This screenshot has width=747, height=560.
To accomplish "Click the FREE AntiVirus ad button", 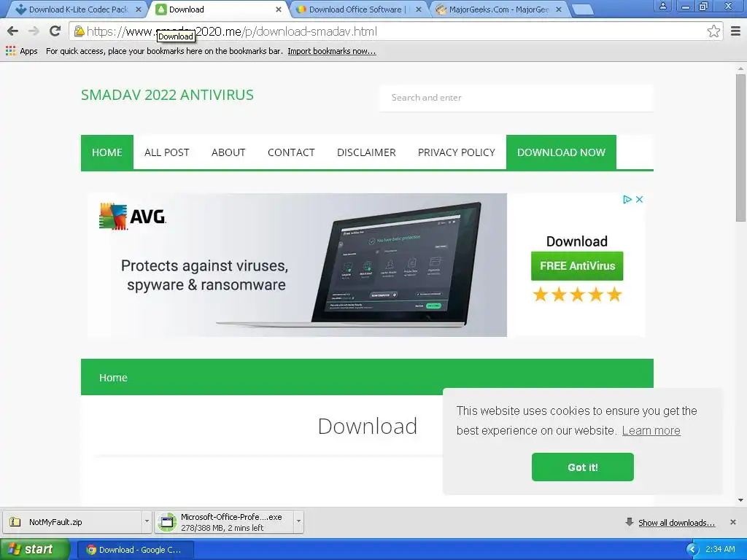I will coord(577,265).
